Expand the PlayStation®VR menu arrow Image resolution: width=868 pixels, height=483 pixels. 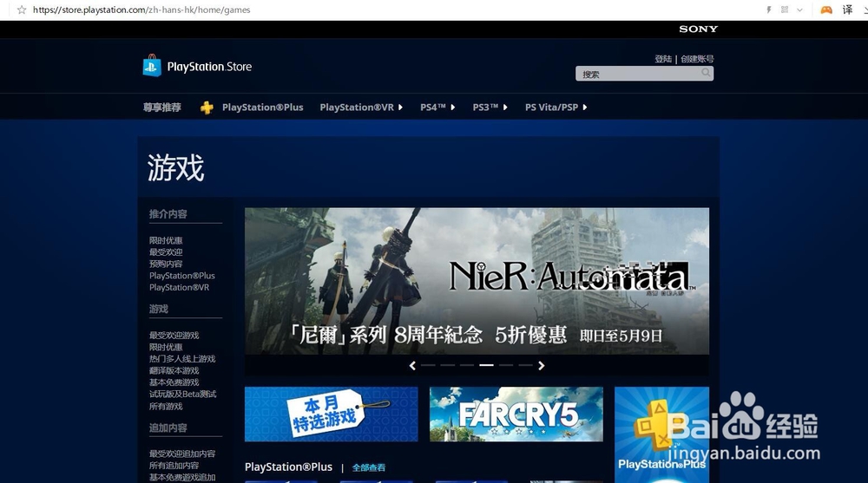[x=400, y=108]
